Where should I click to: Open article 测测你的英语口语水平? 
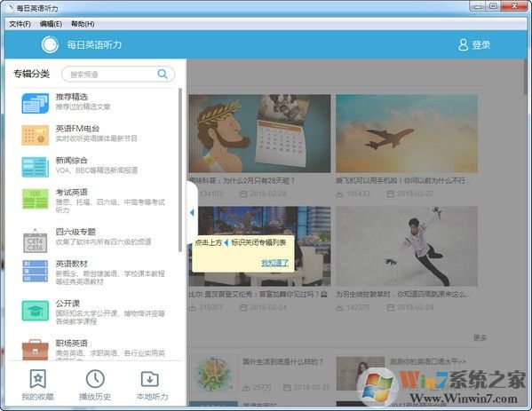[427, 362]
